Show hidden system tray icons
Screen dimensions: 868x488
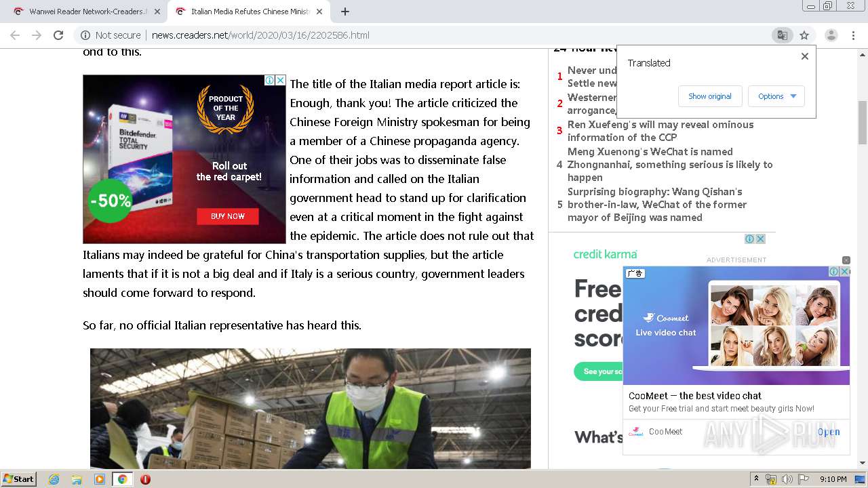point(756,479)
